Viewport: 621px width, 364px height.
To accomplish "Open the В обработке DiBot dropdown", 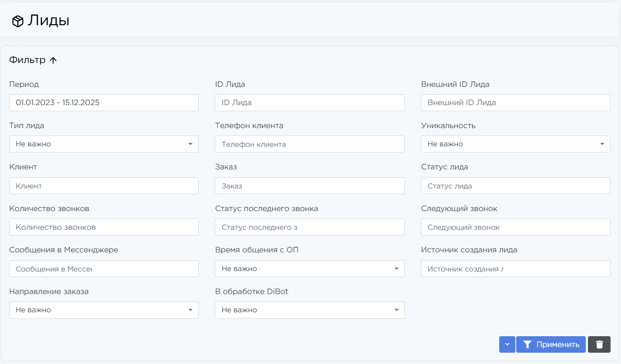I will [309, 310].
